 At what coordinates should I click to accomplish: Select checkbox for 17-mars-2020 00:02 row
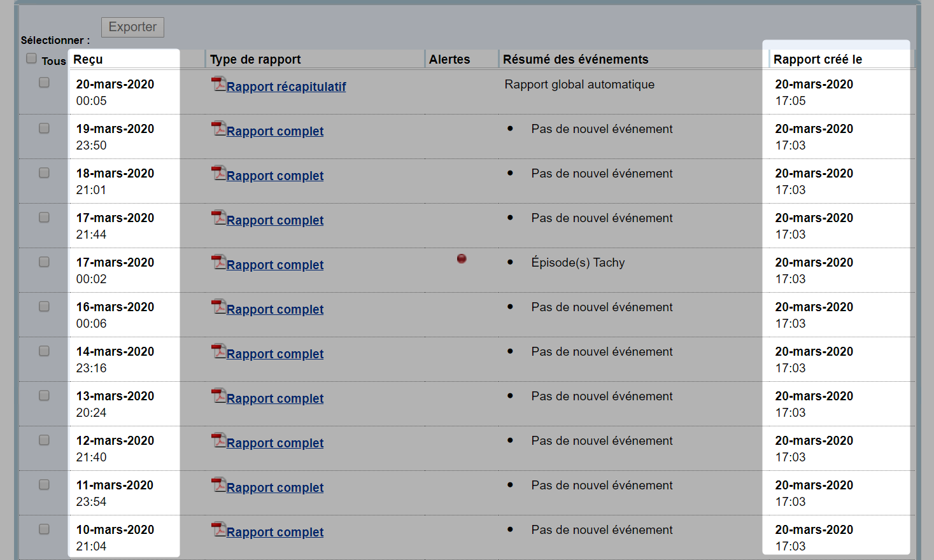point(44,262)
